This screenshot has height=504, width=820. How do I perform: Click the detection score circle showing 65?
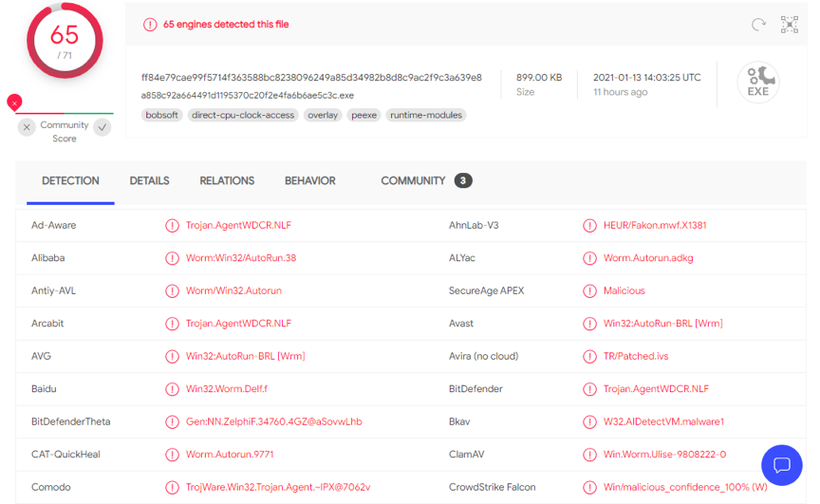(64, 40)
